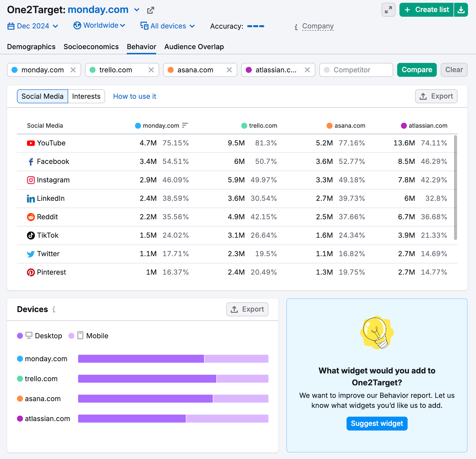The height and width of the screenshot is (459, 476).
Task: Export the Devices widget
Action: 247,309
